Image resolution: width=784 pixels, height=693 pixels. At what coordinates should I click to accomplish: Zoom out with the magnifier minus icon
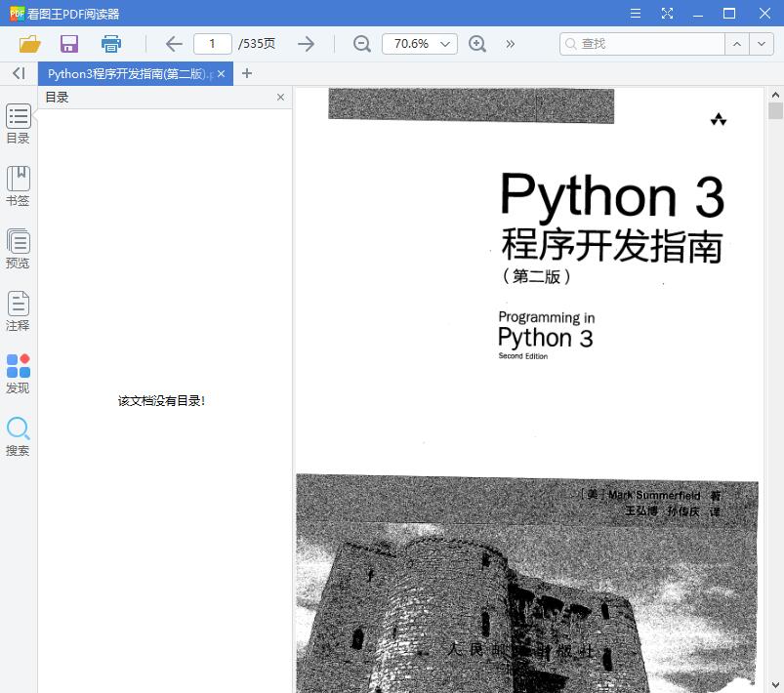[x=361, y=44]
